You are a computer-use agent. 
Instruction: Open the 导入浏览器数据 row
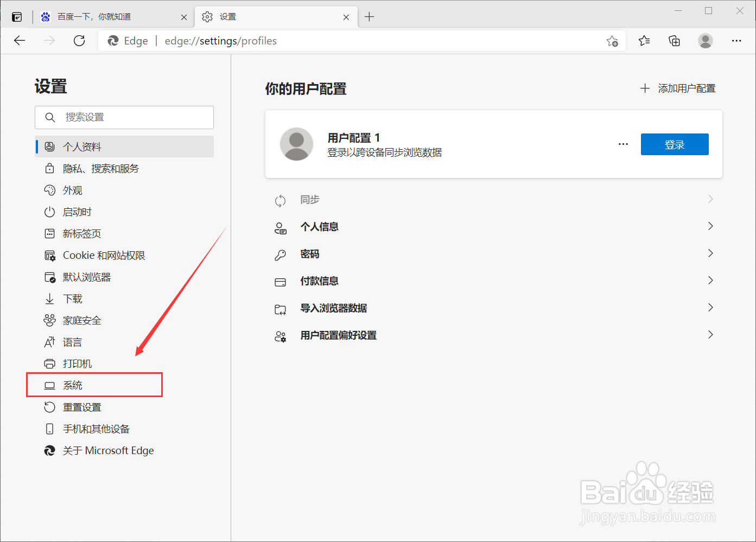coord(494,308)
